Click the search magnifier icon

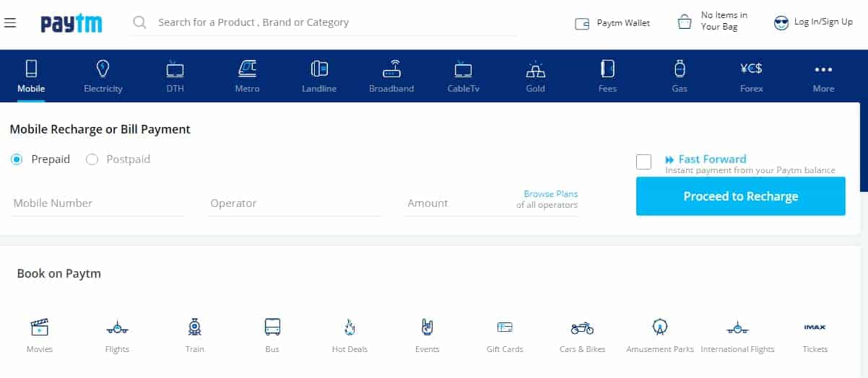140,22
